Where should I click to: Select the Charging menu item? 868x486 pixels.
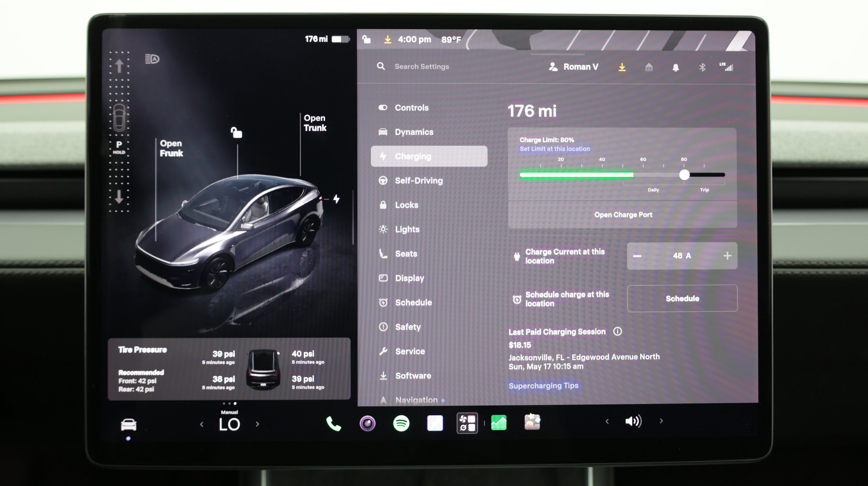point(429,156)
